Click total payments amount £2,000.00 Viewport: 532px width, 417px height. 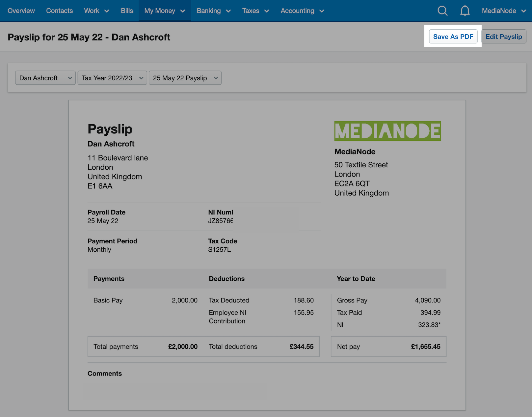183,347
